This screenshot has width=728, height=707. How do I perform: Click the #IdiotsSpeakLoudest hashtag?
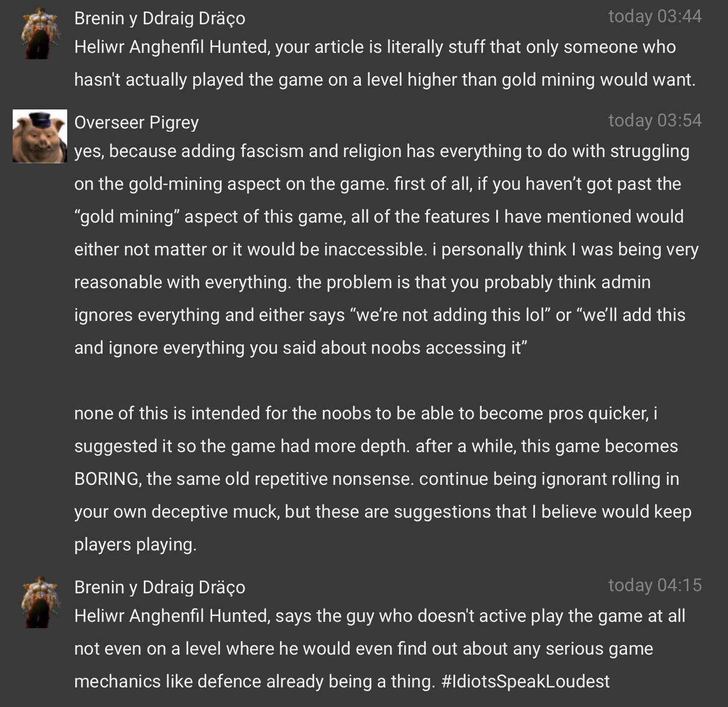click(x=525, y=681)
